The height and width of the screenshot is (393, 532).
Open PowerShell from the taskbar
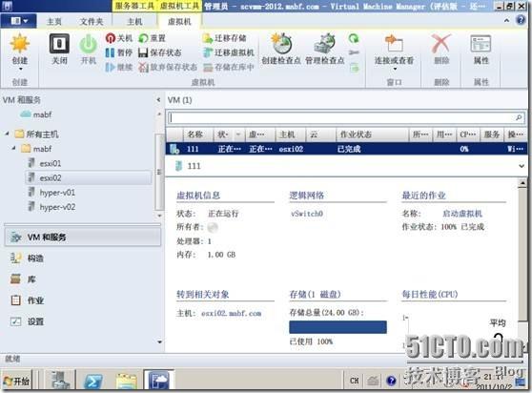[93, 381]
